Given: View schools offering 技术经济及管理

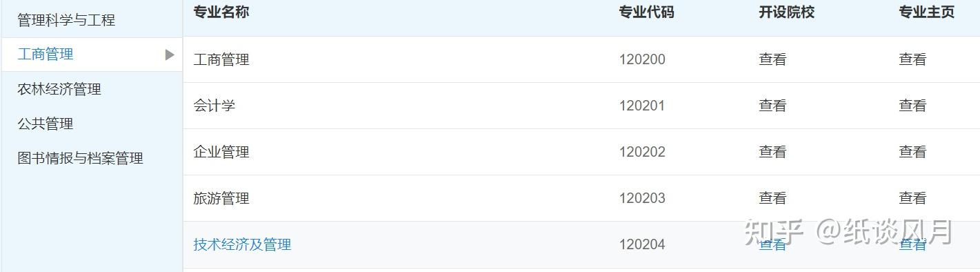Looking at the screenshot, I should [x=772, y=244].
